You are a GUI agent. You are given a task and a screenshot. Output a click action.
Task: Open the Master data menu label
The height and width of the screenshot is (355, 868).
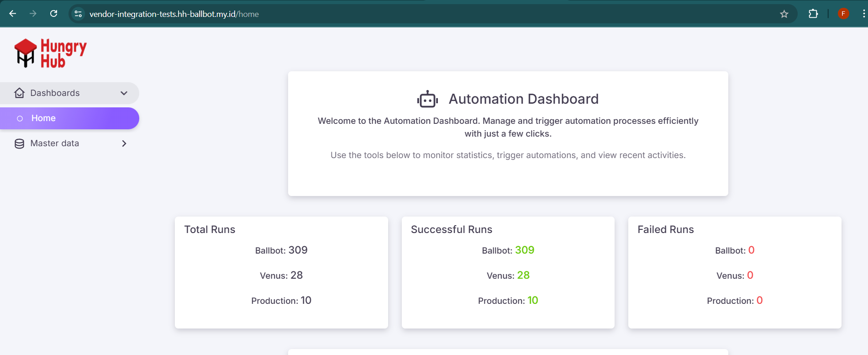[x=55, y=143]
